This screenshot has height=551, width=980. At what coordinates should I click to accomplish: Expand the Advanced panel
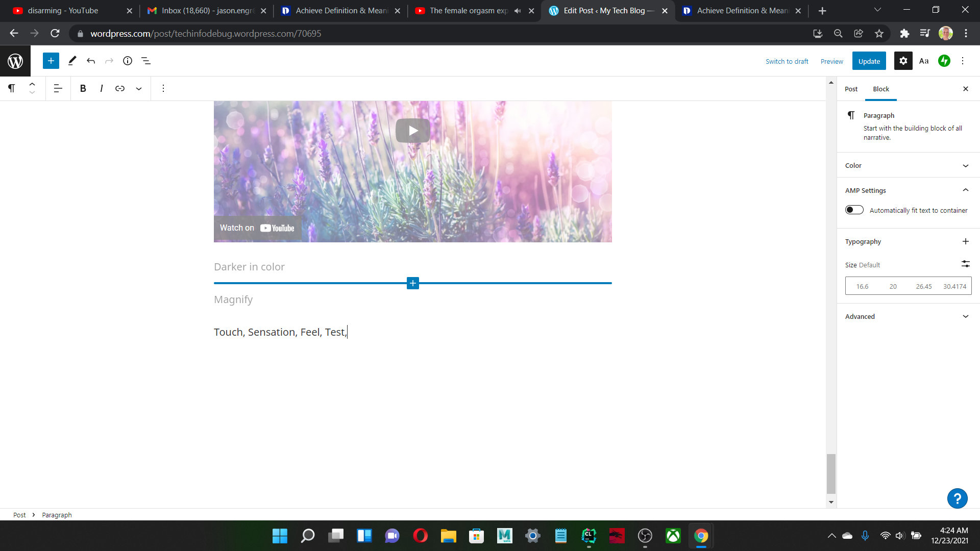pyautogui.click(x=908, y=316)
